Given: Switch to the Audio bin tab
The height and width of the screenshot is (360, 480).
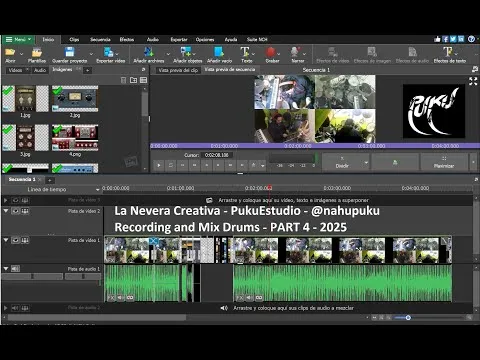Looking at the screenshot, I should tap(40, 70).
